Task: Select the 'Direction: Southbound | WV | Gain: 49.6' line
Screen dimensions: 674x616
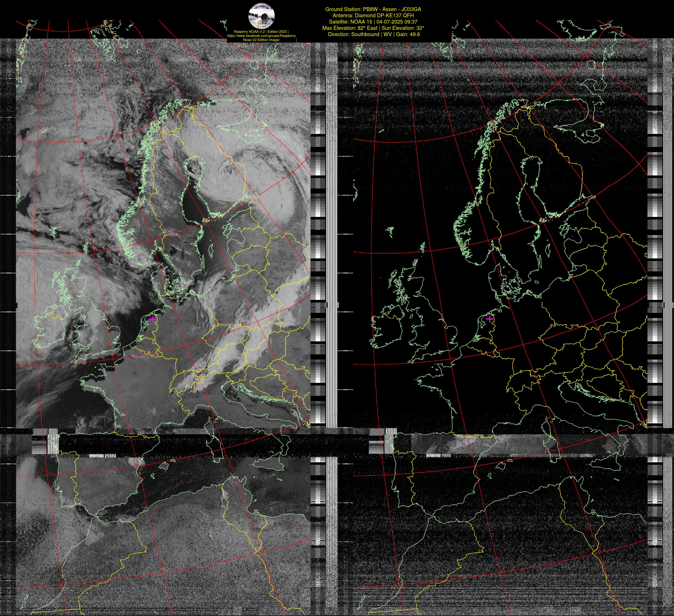Action: point(374,34)
